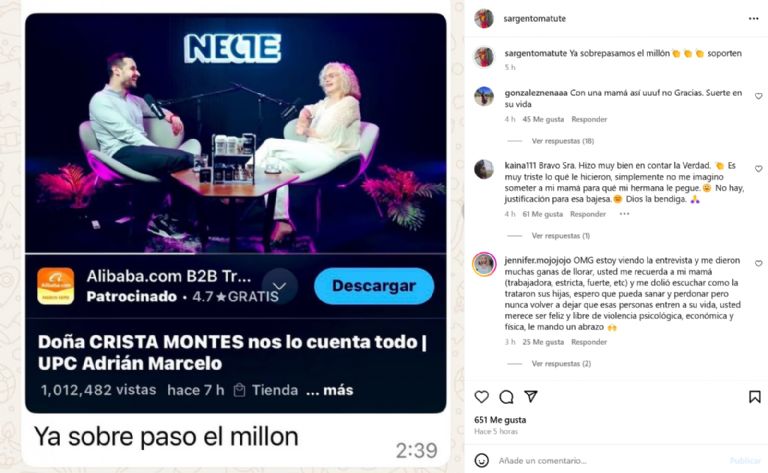Save the post with the bookmark icon
Image resolution: width=768 pixels, height=473 pixels.
[755, 397]
